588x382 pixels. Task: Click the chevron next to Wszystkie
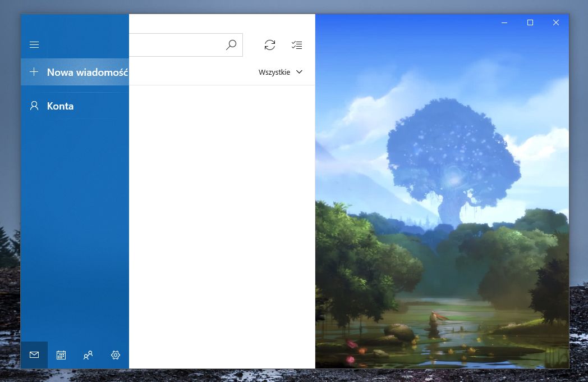(x=299, y=72)
